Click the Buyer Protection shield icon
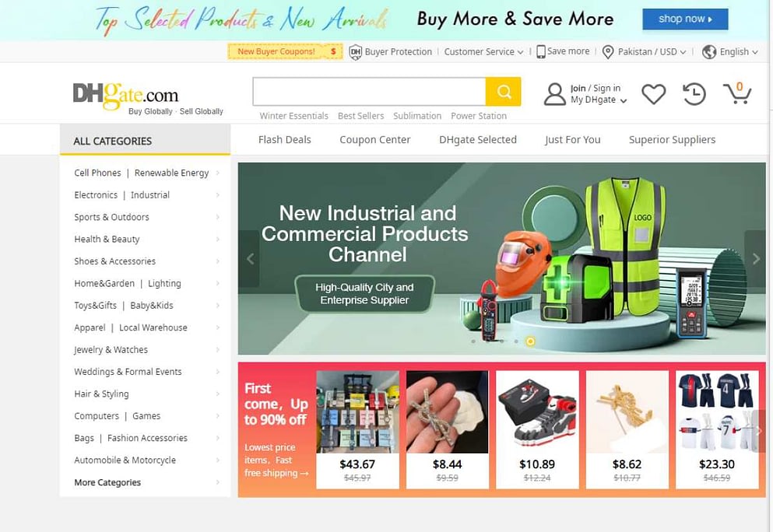Viewport: 773px width, 532px height. tap(355, 51)
